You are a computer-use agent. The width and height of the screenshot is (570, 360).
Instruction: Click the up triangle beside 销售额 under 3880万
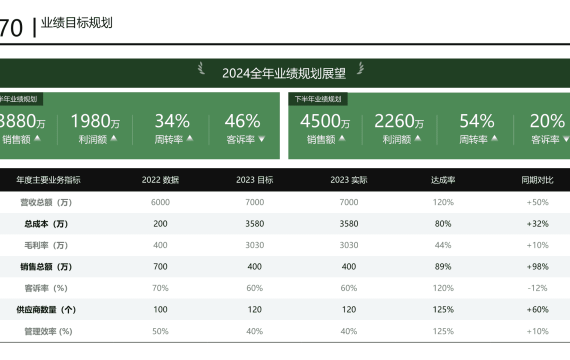[x=37, y=138]
